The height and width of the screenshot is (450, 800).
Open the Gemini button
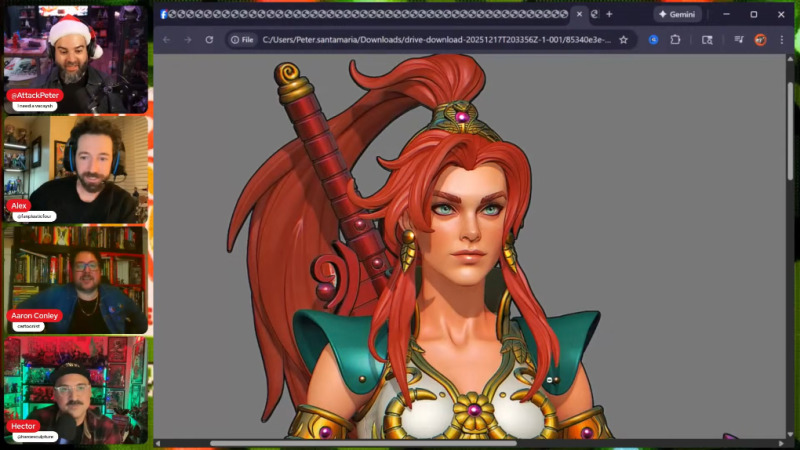(x=677, y=14)
